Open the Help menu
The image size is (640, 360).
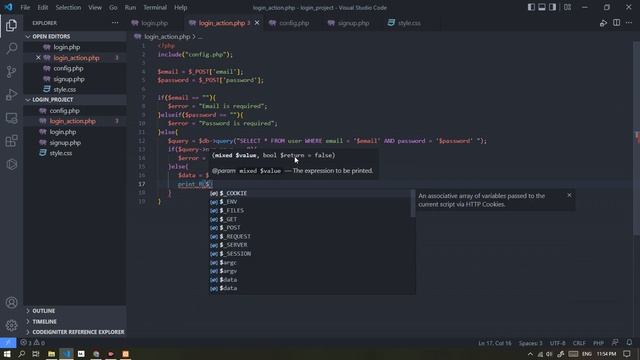click(180, 7)
